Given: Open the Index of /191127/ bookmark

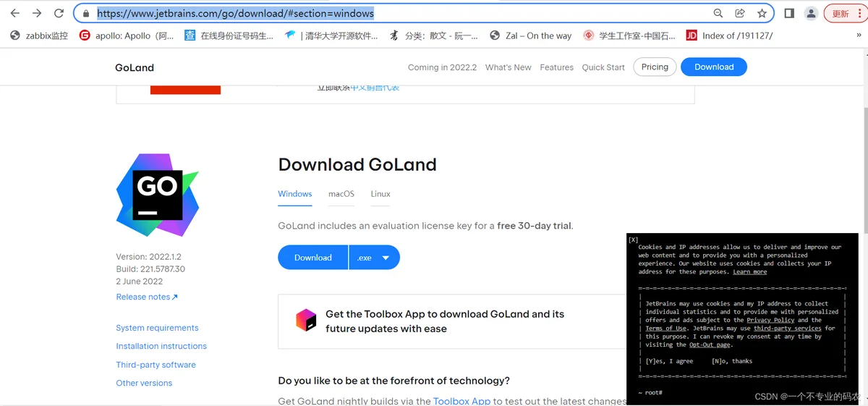Looking at the screenshot, I should [729, 35].
